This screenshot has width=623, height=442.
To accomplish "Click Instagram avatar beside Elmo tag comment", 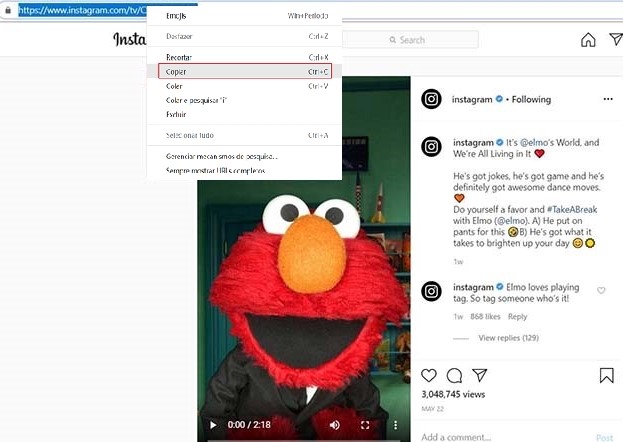I will (x=431, y=291).
